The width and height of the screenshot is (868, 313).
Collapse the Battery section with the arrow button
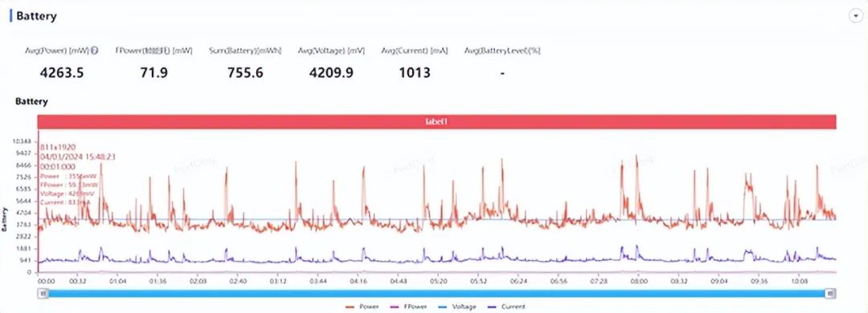pyautogui.click(x=855, y=16)
